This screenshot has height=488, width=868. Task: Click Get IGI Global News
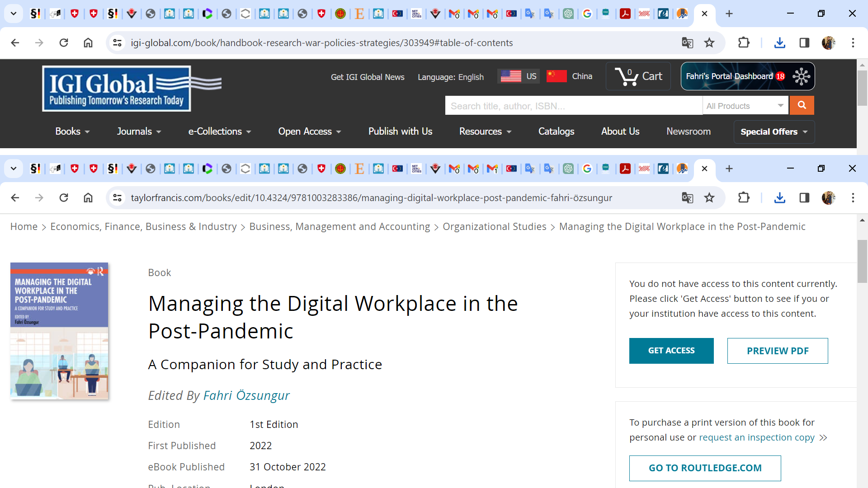click(x=368, y=77)
